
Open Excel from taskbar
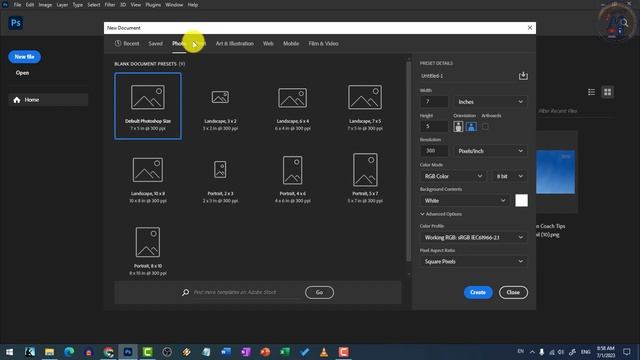coord(284,352)
